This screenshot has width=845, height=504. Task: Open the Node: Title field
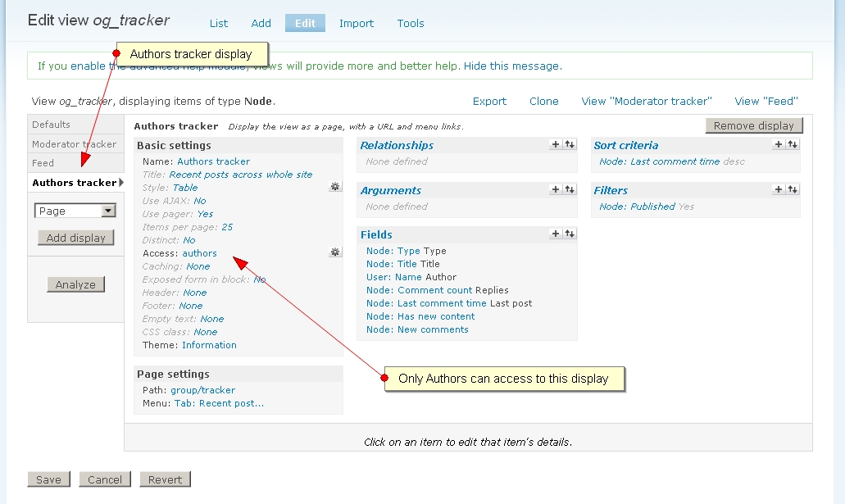pyautogui.click(x=391, y=264)
